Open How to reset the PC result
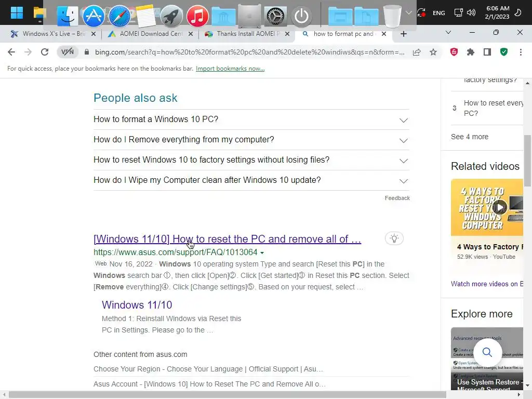The height and width of the screenshot is (399, 532). 228,239
